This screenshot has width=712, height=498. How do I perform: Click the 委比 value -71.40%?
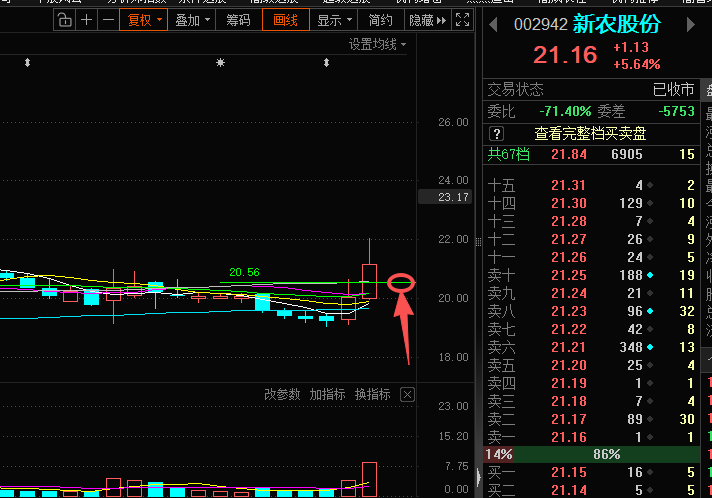coord(565,111)
